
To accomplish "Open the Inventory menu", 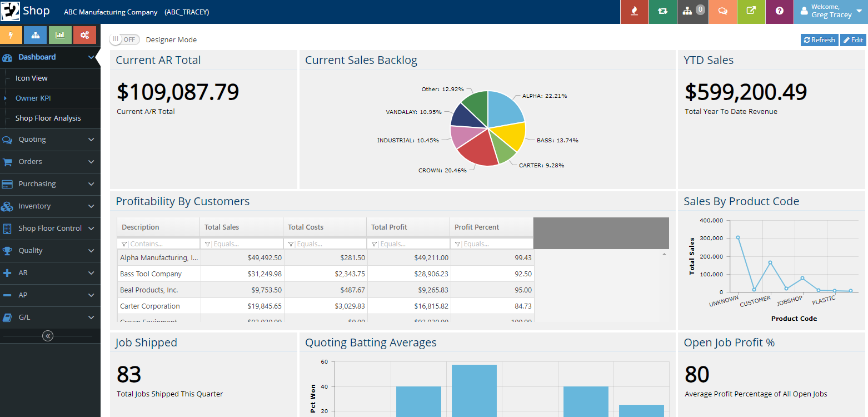I will pos(50,206).
